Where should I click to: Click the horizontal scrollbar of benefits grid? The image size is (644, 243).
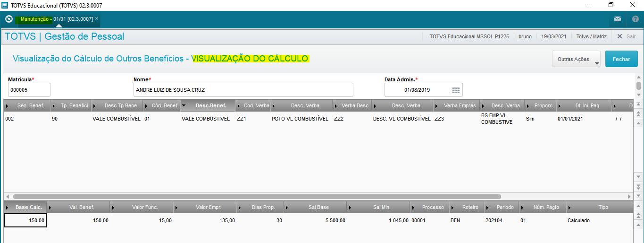[257, 196]
